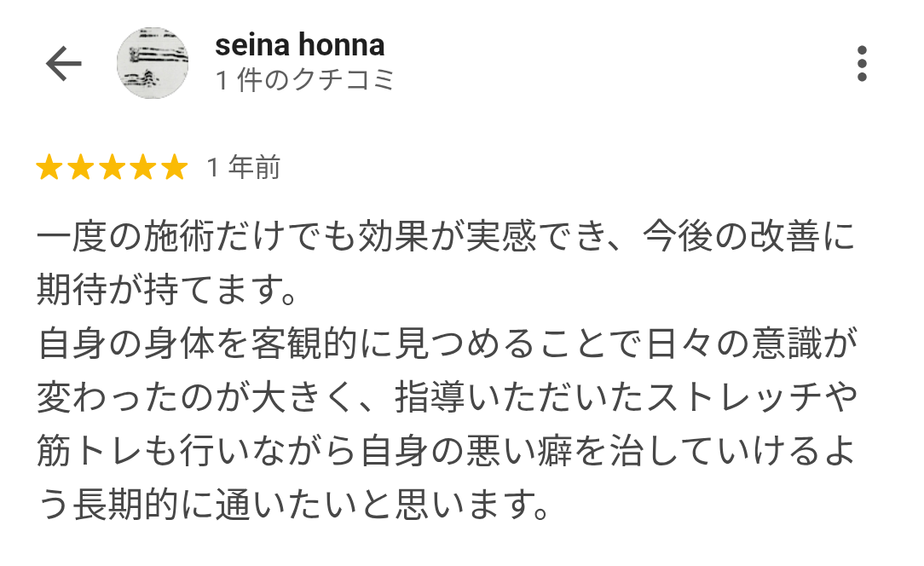
Task: Go back using the left arrow
Action: click(x=63, y=64)
